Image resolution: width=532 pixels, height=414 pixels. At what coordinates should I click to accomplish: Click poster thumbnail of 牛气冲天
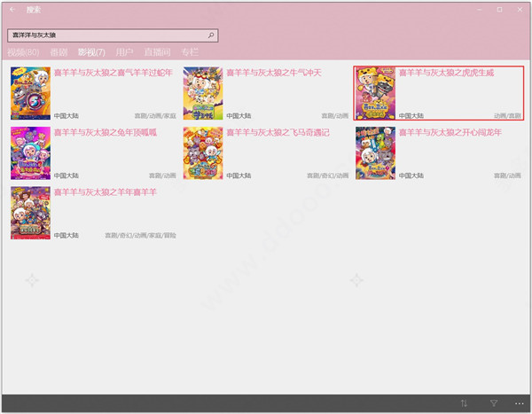(x=203, y=93)
